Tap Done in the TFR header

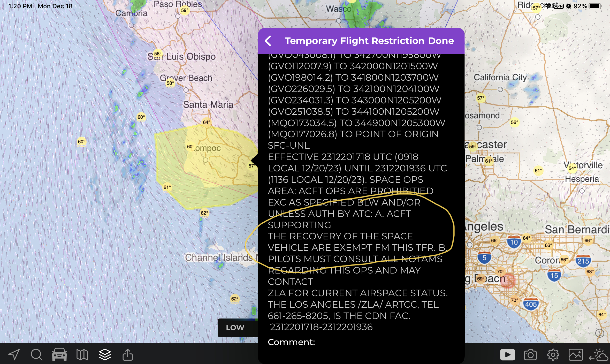tap(441, 41)
